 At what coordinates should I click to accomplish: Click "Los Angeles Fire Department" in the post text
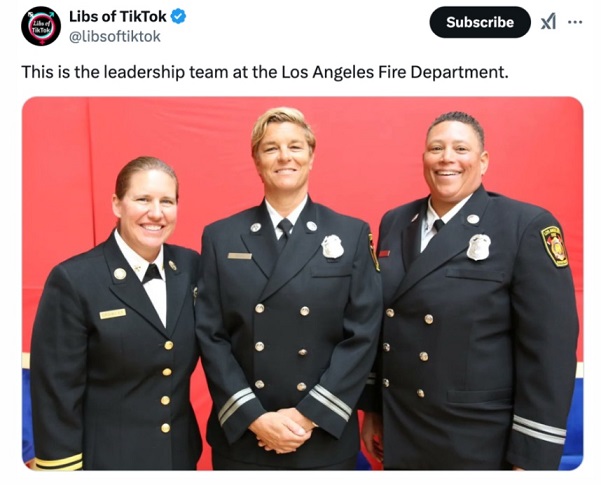[x=395, y=72]
